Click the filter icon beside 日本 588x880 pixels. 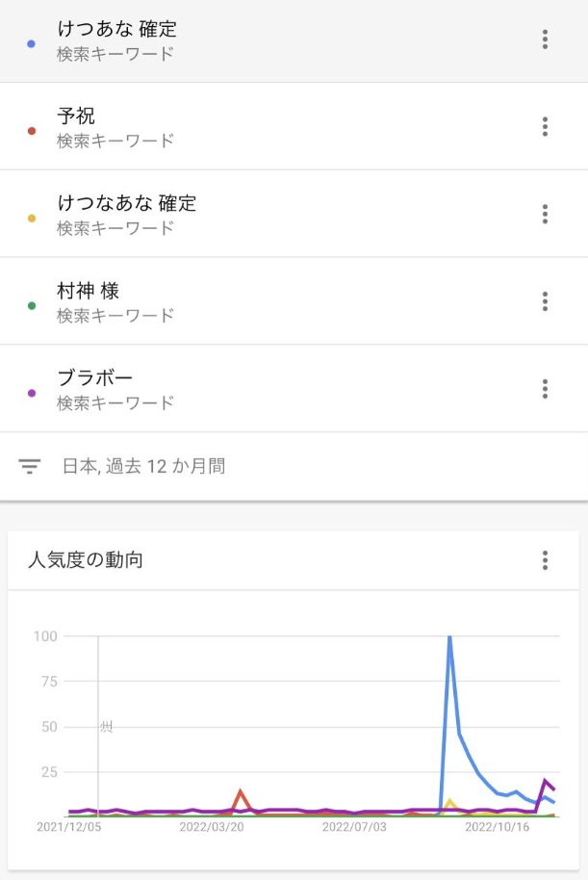29,466
